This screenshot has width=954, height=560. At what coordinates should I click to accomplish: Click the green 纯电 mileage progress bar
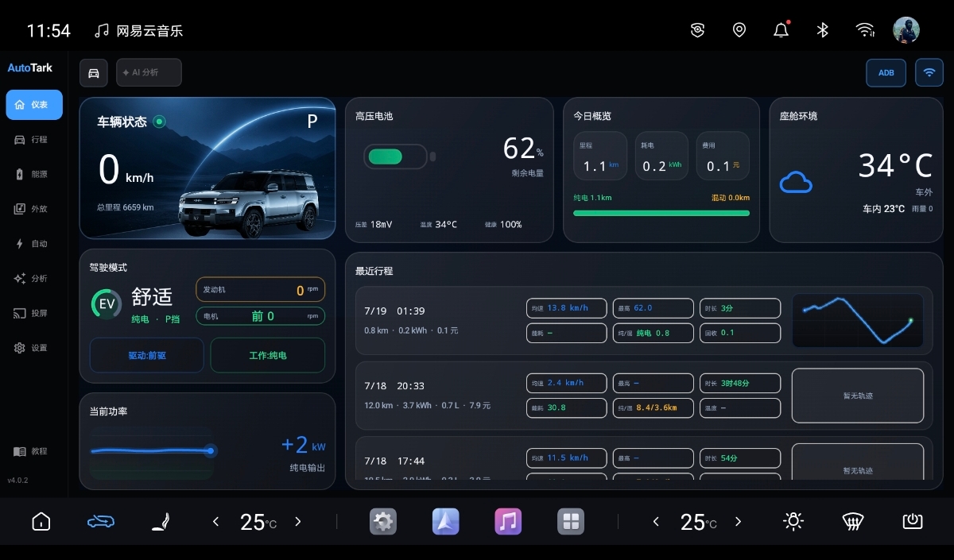(661, 213)
